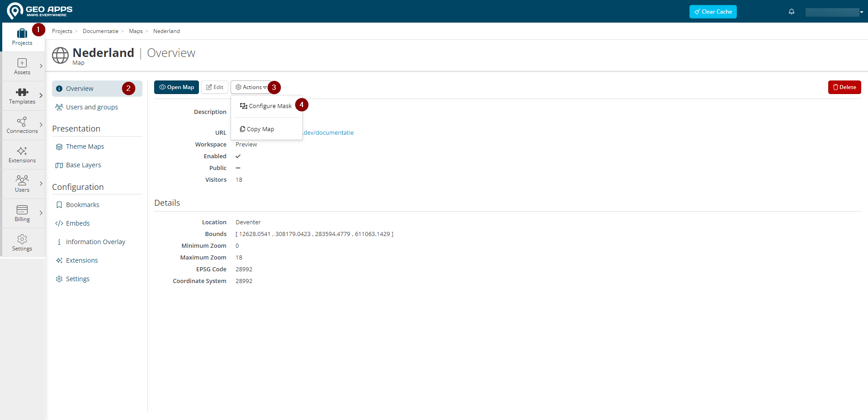
Task: Click the Public dash value
Action: (x=238, y=168)
